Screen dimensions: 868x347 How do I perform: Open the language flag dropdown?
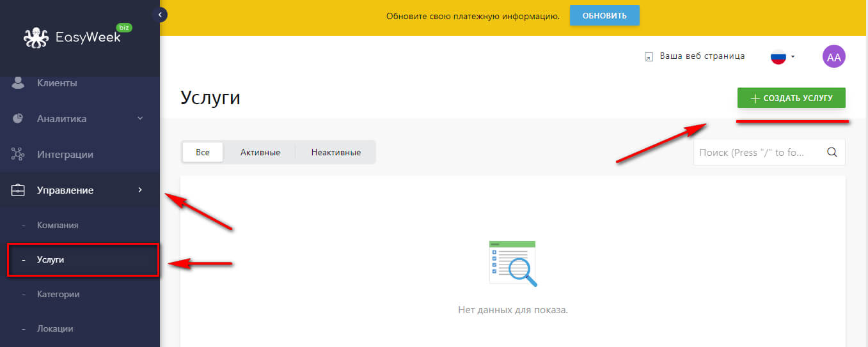pyautogui.click(x=782, y=57)
